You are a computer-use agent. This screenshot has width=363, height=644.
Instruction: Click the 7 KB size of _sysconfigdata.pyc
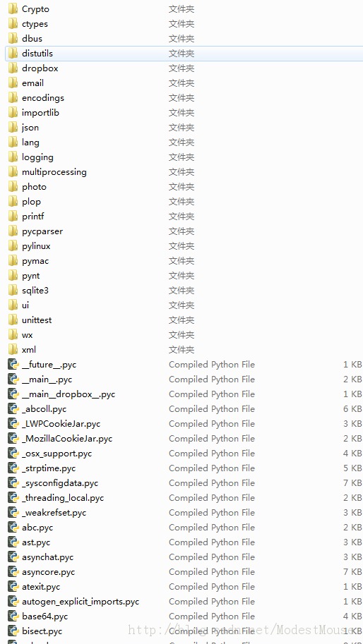tap(352, 483)
